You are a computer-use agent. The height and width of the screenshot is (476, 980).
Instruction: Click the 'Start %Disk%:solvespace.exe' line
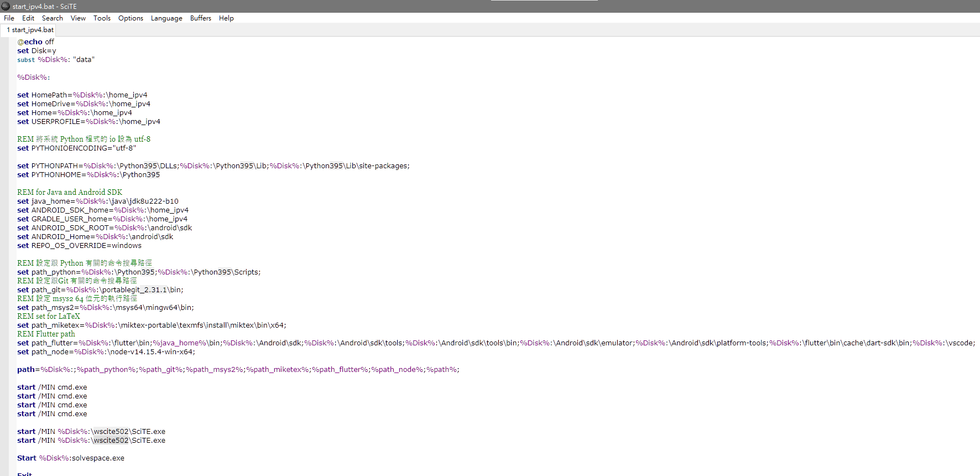coord(71,458)
